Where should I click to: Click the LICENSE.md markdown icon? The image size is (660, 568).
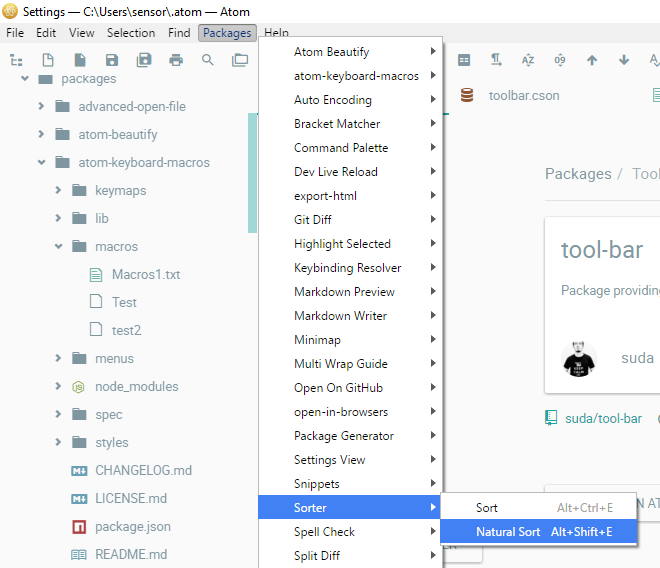[x=79, y=499]
